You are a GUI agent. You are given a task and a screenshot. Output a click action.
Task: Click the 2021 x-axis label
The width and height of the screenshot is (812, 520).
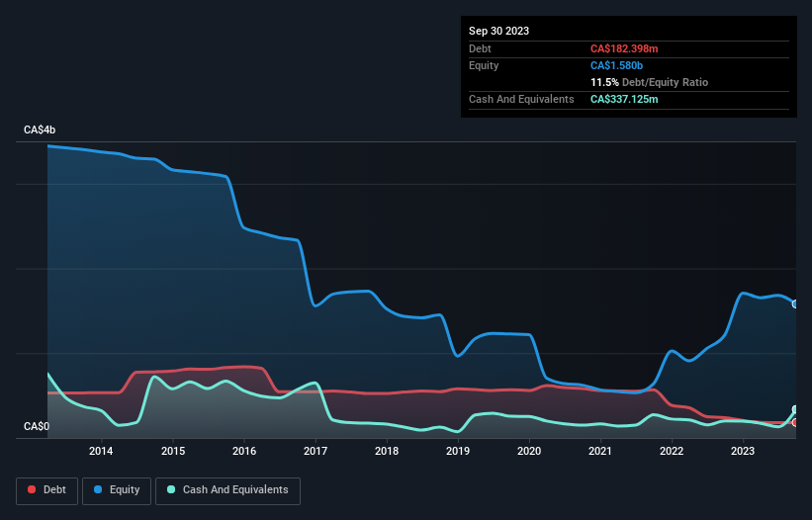pyautogui.click(x=600, y=451)
